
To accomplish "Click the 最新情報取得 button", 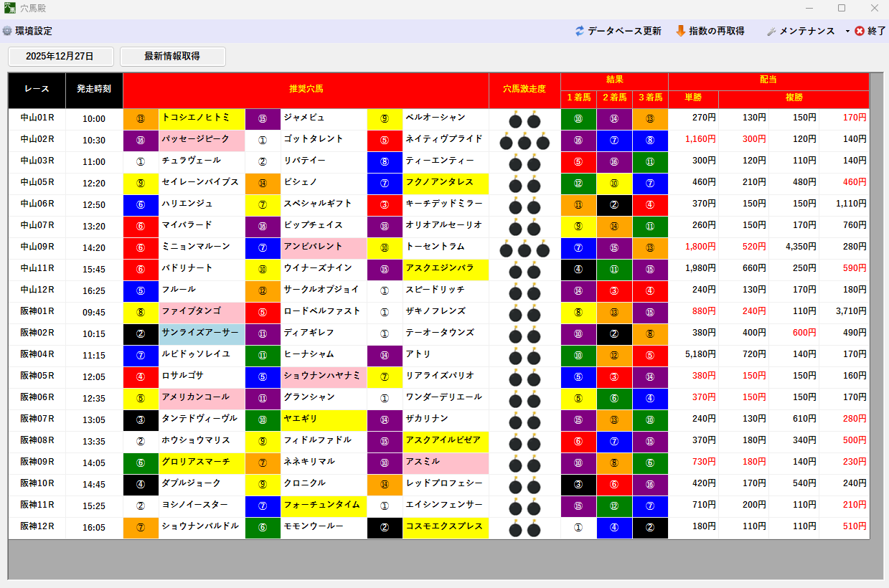I will pyautogui.click(x=172, y=57).
